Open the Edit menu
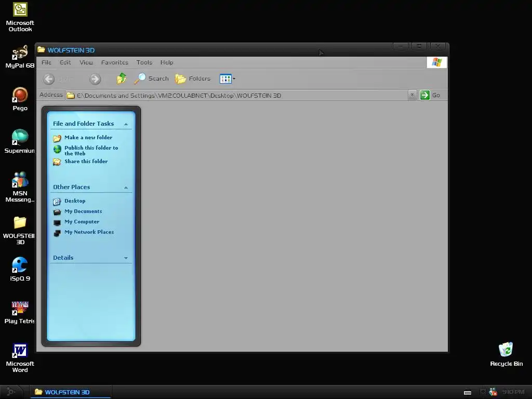The image size is (532, 399). click(65, 62)
